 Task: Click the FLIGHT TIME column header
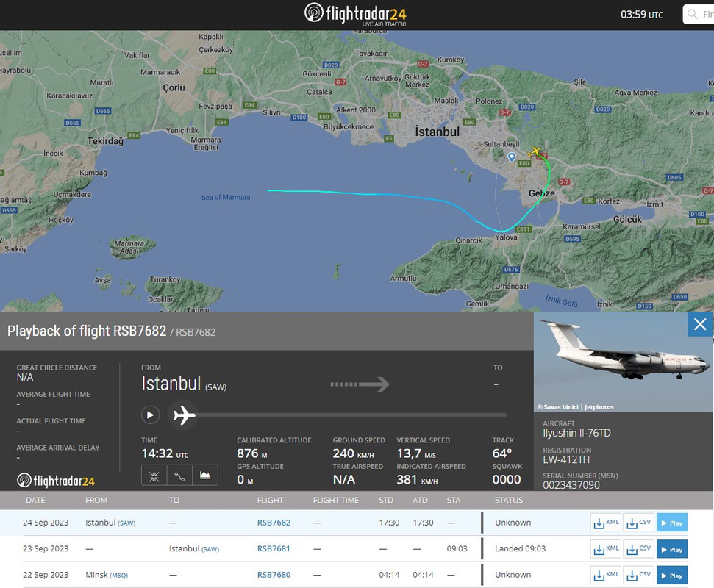[x=336, y=500]
